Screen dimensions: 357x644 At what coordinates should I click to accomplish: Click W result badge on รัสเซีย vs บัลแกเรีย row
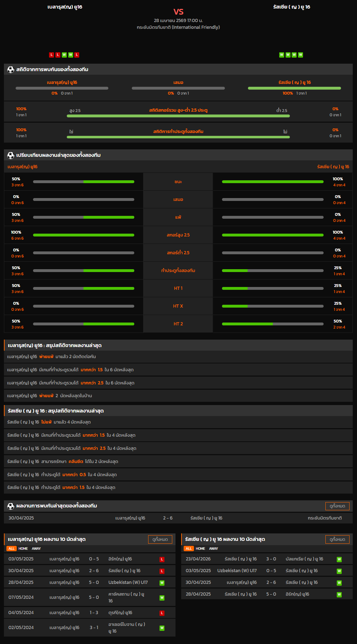[x=339, y=559]
